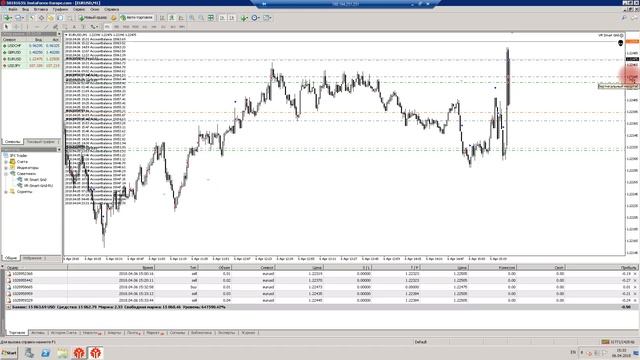Expand the Индикаторы node in Navigator
Screen dimensions: 640x360
[6, 168]
